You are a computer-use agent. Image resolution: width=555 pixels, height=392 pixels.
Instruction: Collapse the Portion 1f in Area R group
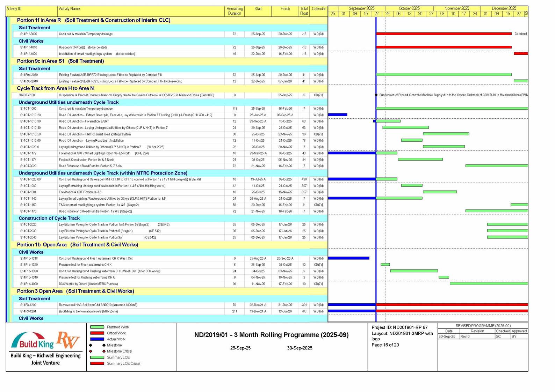pyautogui.click(x=93, y=20)
